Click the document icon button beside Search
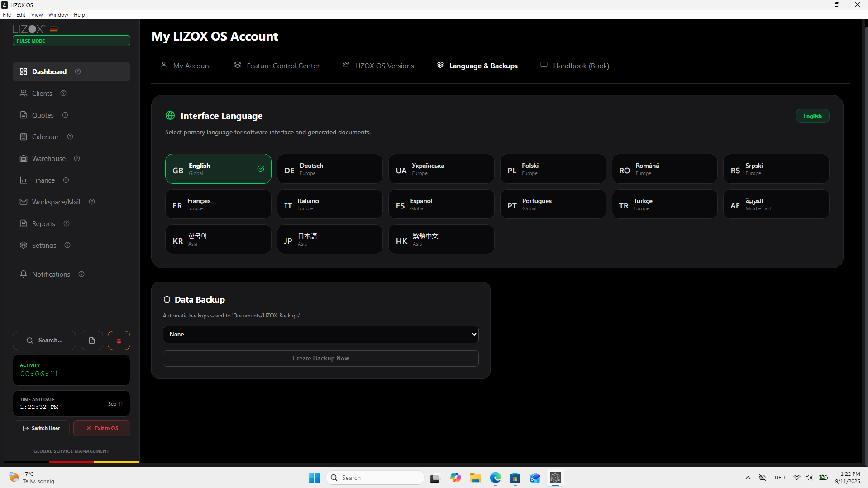Image resolution: width=868 pixels, height=488 pixels. [x=92, y=341]
